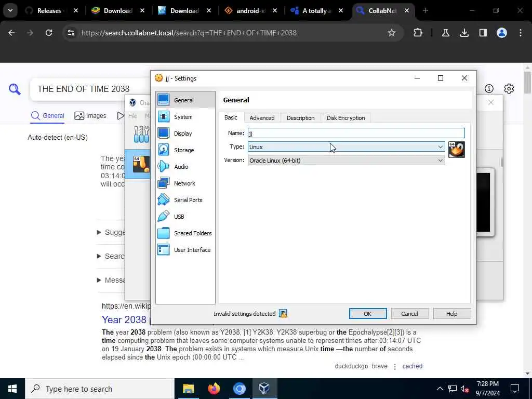Open USB settings category
Screen dimensions: 532x399
click(185, 217)
